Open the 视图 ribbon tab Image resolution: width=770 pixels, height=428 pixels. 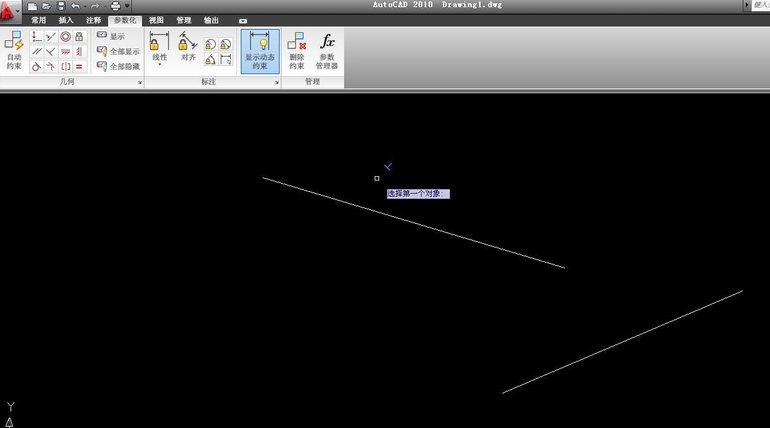[x=156, y=19]
